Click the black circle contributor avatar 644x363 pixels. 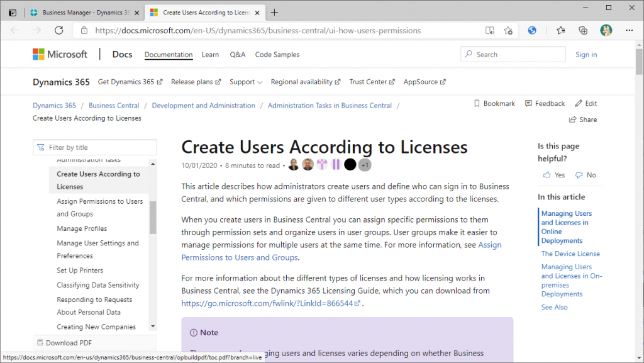tap(350, 165)
